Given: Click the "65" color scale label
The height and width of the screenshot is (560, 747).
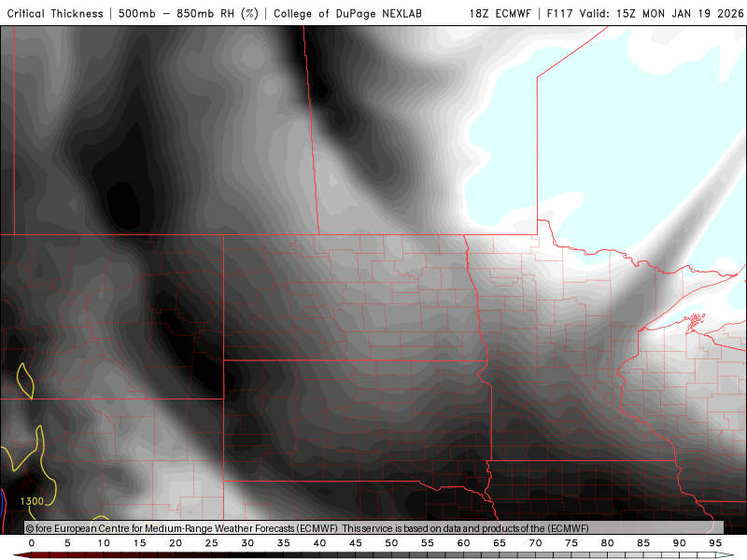Looking at the screenshot, I should pyautogui.click(x=500, y=543).
